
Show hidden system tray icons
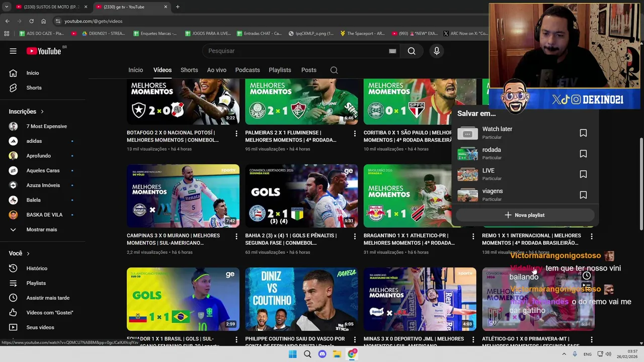pos(563,354)
